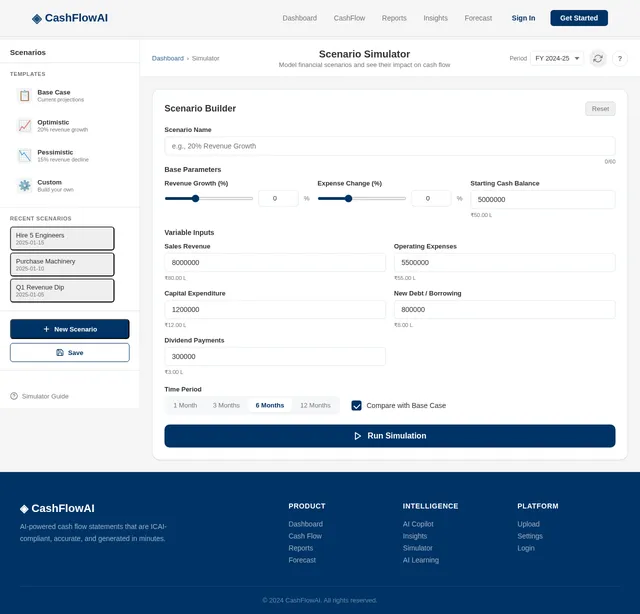Viewport: 640px width, 614px height.
Task: Select the 1 Month time period
Action: [x=185, y=405]
